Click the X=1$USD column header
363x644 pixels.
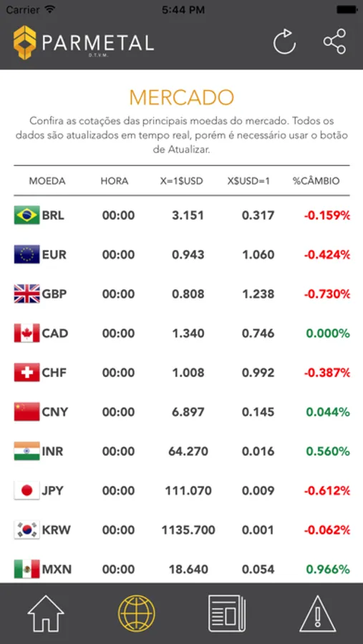coord(182,181)
